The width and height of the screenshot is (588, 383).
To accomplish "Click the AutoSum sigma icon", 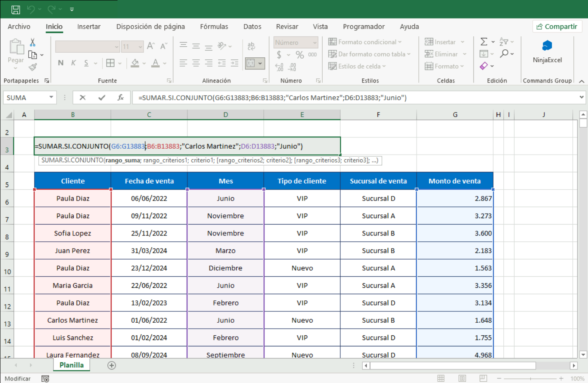I will pos(484,42).
